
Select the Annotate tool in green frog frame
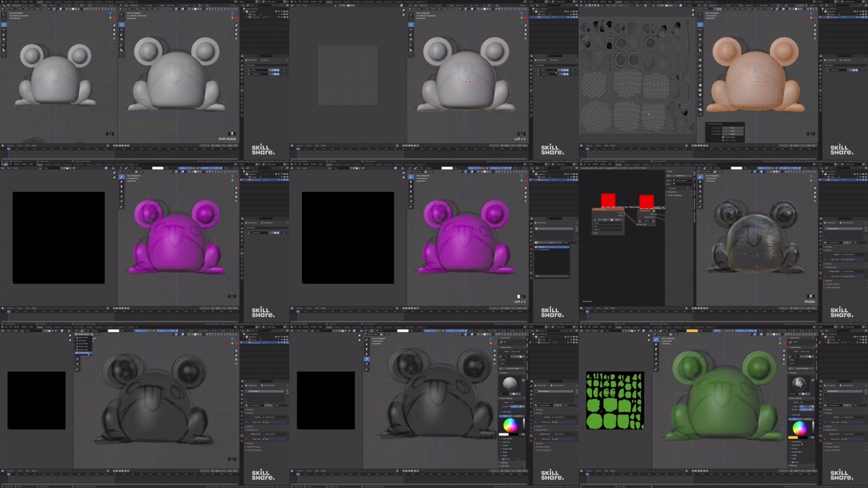click(656, 370)
